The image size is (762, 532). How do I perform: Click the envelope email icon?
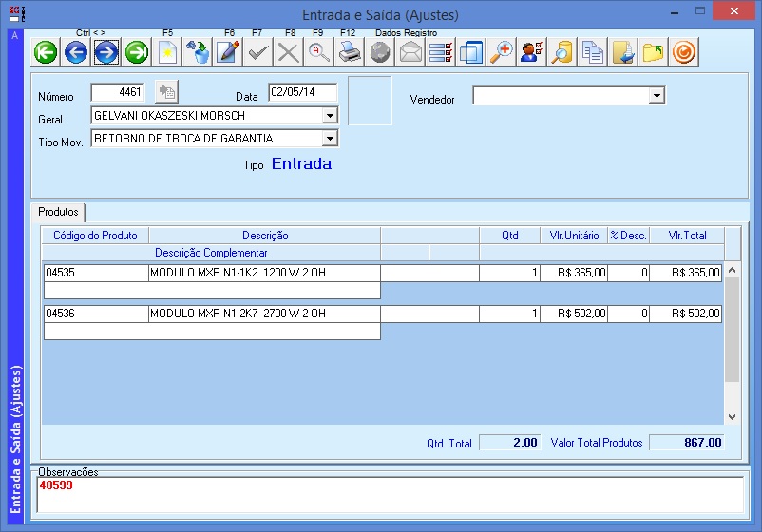410,52
